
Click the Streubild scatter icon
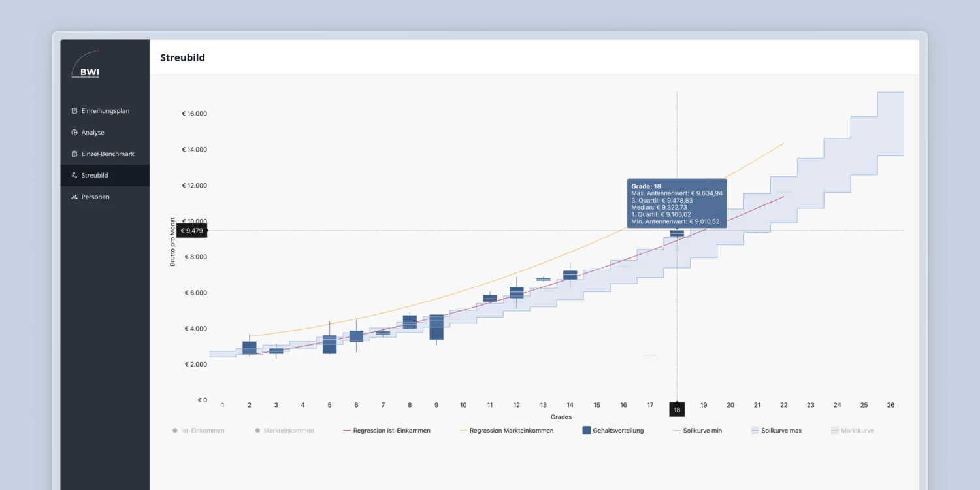point(74,176)
